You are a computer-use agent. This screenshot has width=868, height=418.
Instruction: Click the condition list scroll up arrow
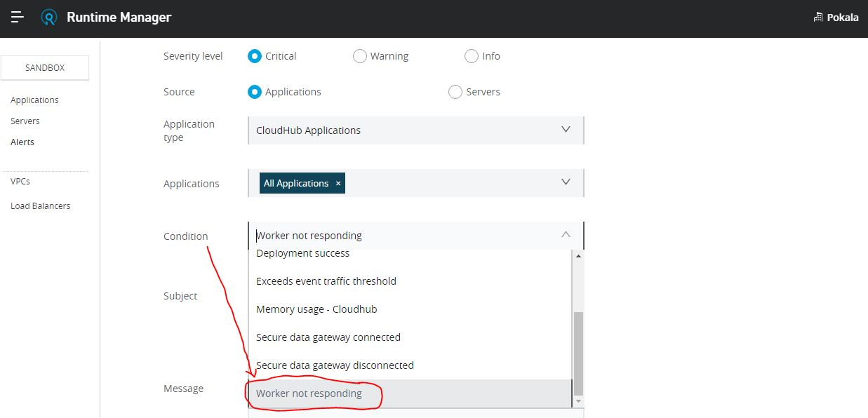(x=578, y=256)
